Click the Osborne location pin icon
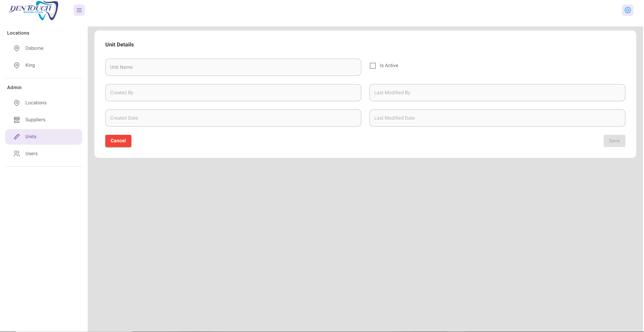 (x=17, y=48)
